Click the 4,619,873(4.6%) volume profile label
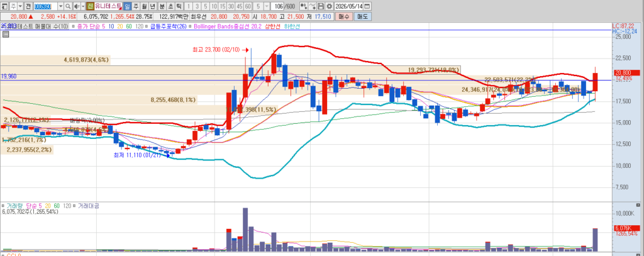The image size is (644, 256). pos(86,60)
